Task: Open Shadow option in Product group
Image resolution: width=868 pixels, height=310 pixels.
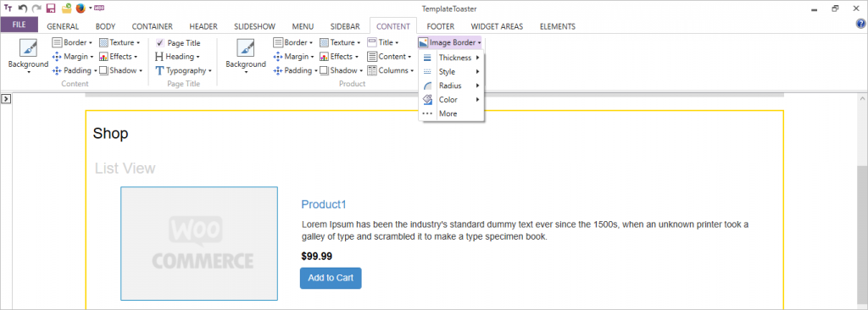Action: 341,70
